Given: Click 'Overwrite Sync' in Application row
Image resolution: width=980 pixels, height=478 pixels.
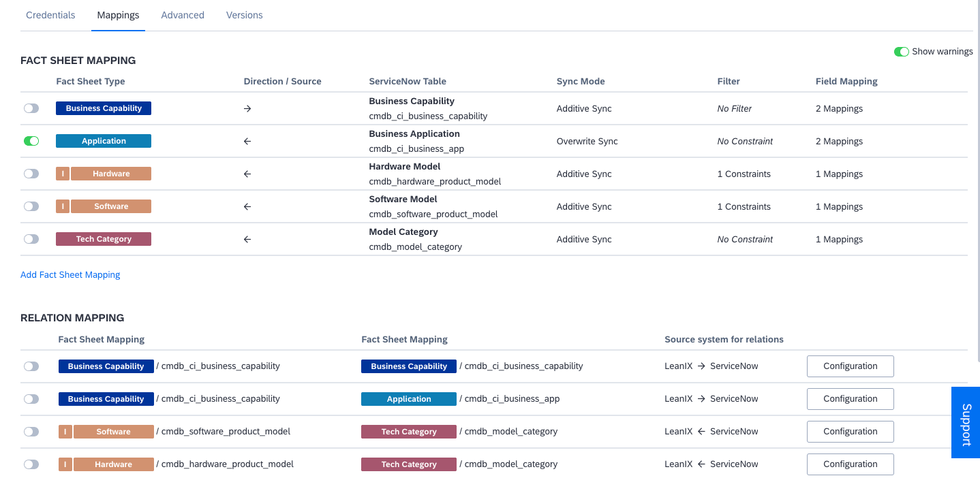Looking at the screenshot, I should [x=587, y=142].
